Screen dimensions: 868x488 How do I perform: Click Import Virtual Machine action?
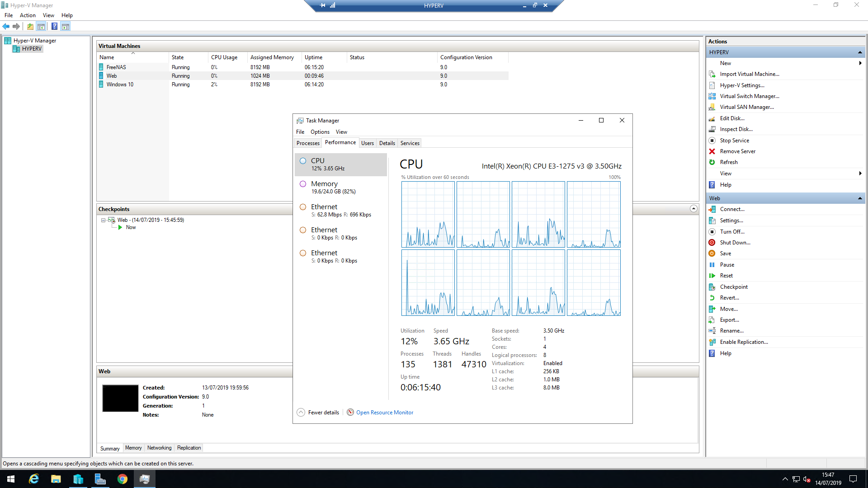750,74
